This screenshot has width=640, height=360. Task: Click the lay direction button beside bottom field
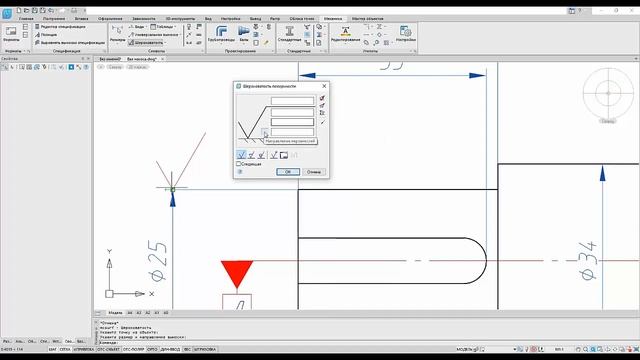[265, 131]
